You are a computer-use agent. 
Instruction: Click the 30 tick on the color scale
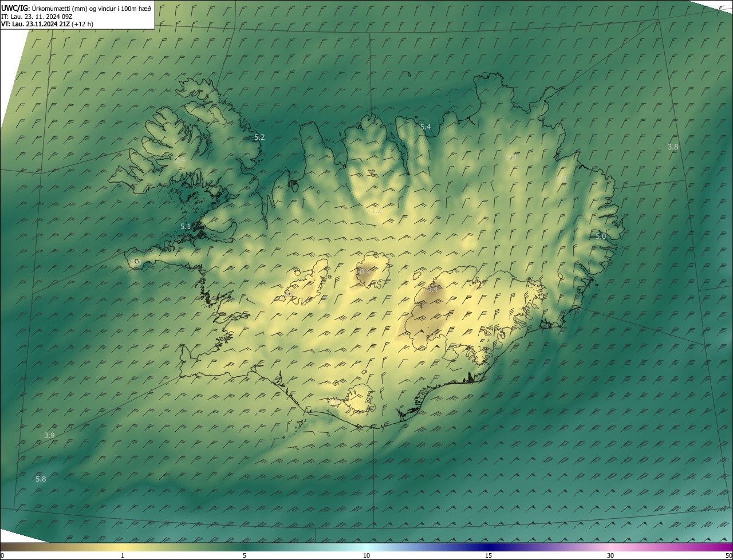click(x=610, y=555)
